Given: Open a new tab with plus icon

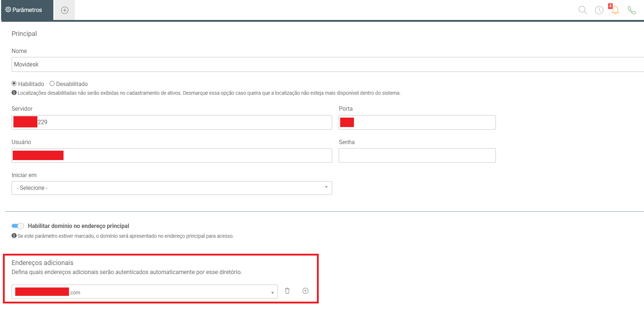Looking at the screenshot, I should [x=65, y=10].
